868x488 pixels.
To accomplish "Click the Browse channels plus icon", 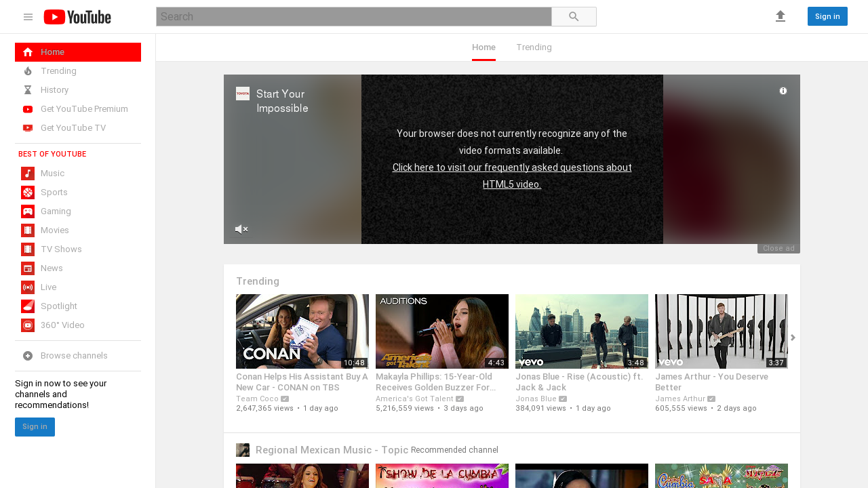I will (28, 356).
